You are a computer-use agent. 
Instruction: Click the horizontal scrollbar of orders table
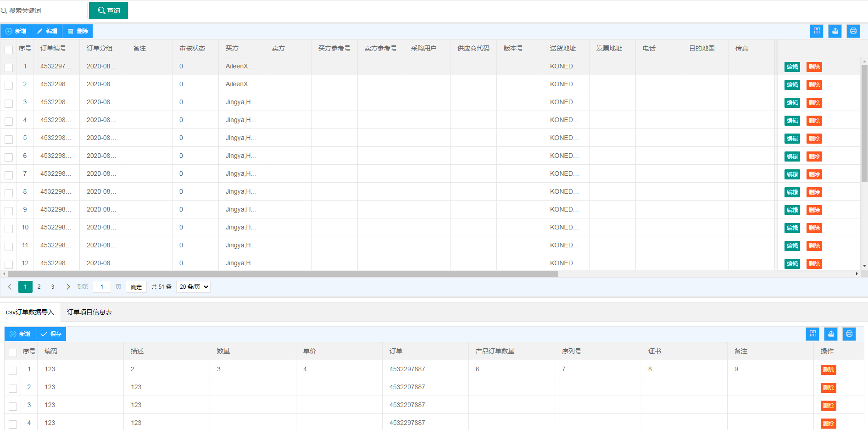[x=283, y=274]
